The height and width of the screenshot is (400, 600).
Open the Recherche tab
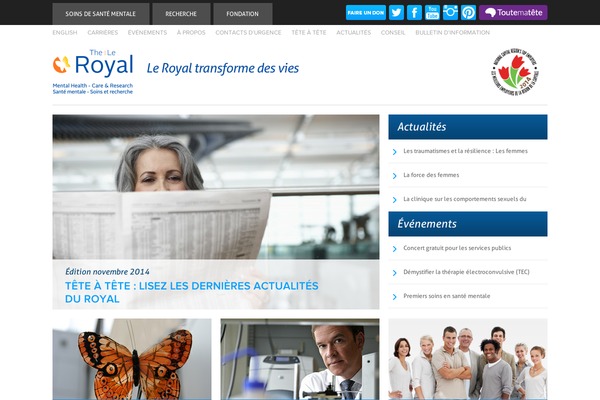tap(181, 14)
